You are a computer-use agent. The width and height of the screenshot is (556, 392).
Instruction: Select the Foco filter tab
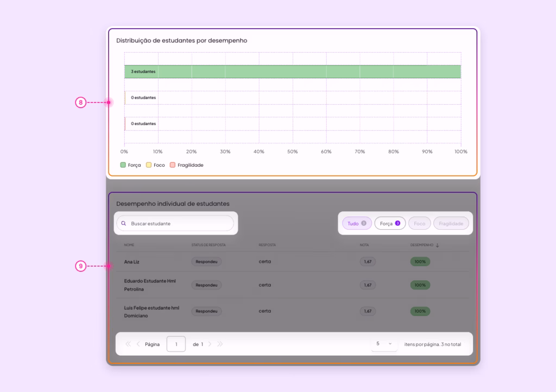coord(420,223)
